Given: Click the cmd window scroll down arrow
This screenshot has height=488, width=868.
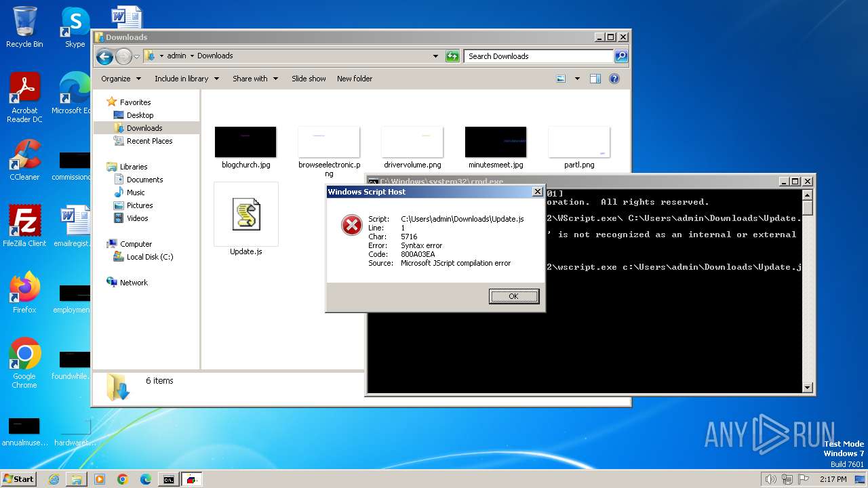Looking at the screenshot, I should pyautogui.click(x=807, y=388).
